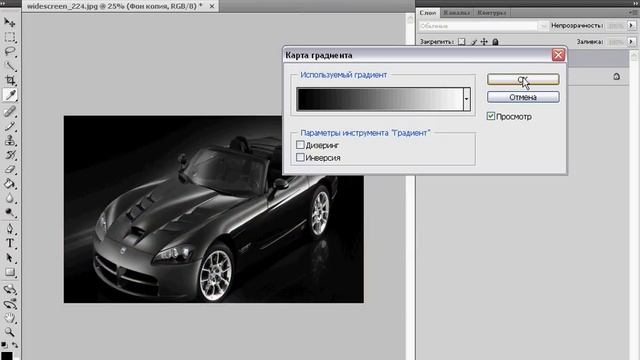Select the Eraser tool
This screenshot has height=360, width=640.
(x=10, y=169)
